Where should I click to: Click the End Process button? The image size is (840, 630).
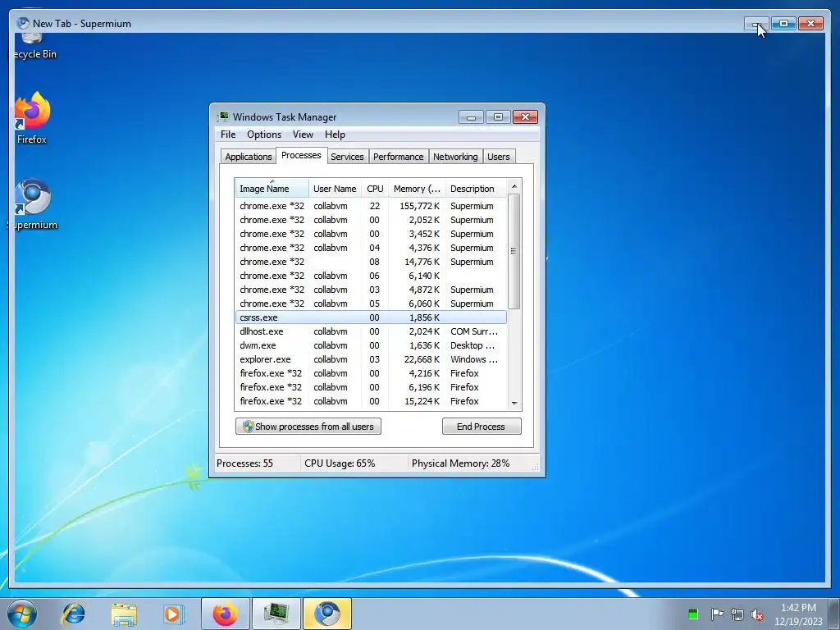pos(481,427)
